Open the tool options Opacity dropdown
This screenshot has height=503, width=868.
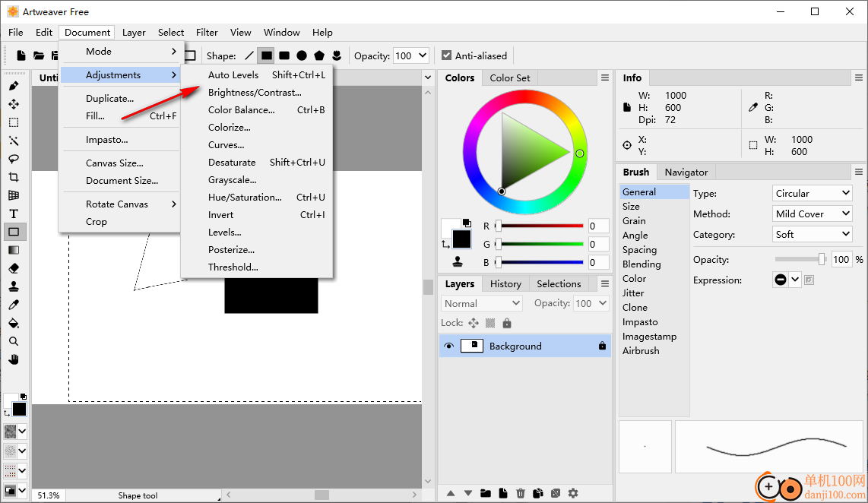[423, 55]
